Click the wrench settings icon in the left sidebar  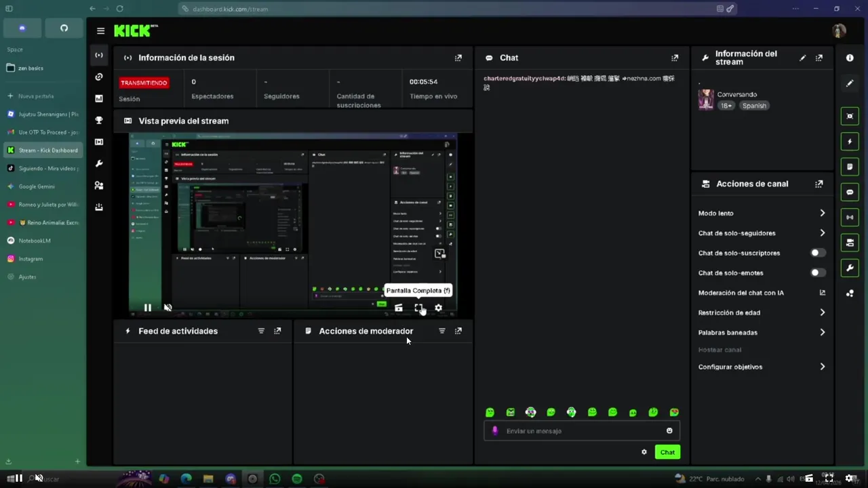click(x=99, y=163)
